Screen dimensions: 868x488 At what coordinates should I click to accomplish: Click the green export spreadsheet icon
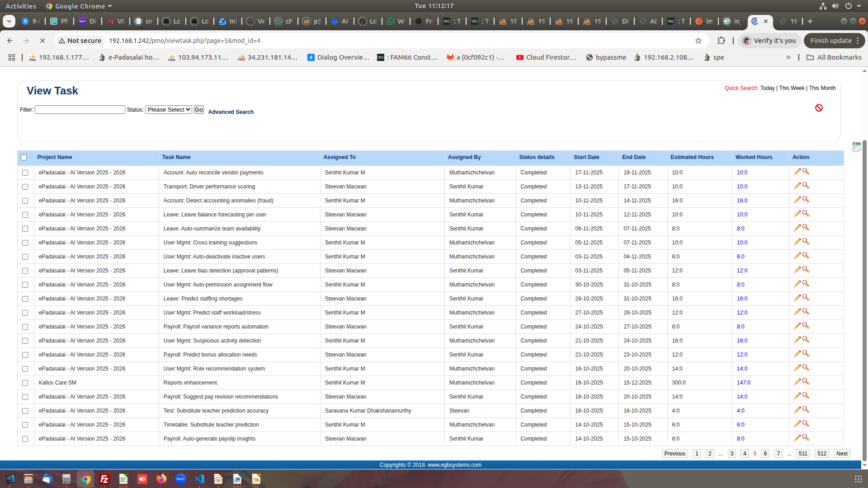[x=856, y=147]
